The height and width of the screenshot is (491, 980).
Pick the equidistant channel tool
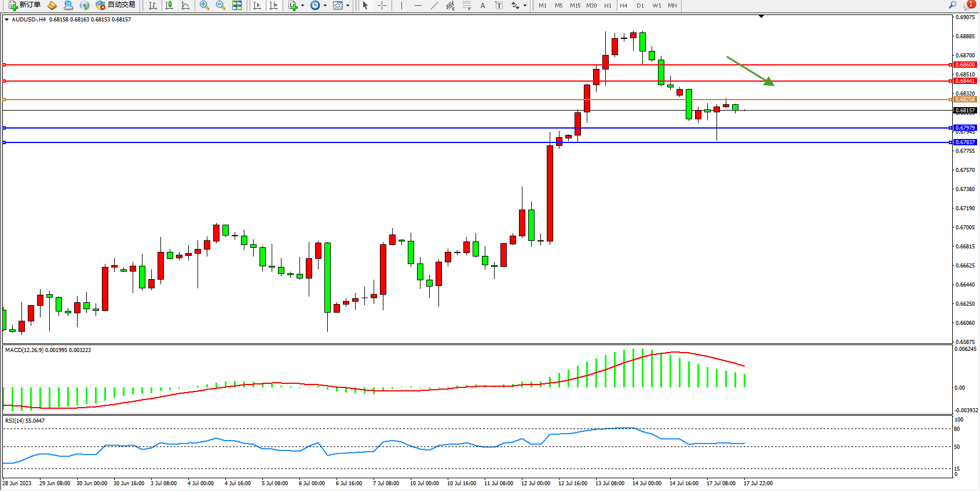click(451, 5)
